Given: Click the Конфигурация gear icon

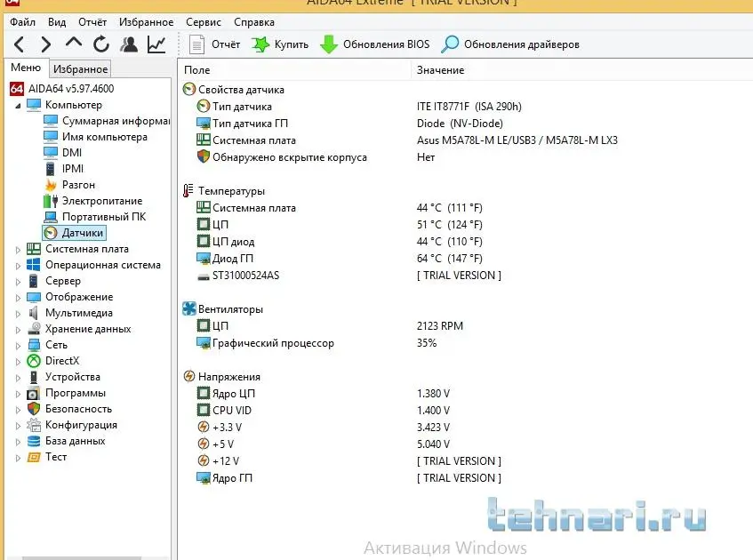Looking at the screenshot, I should [x=34, y=425].
